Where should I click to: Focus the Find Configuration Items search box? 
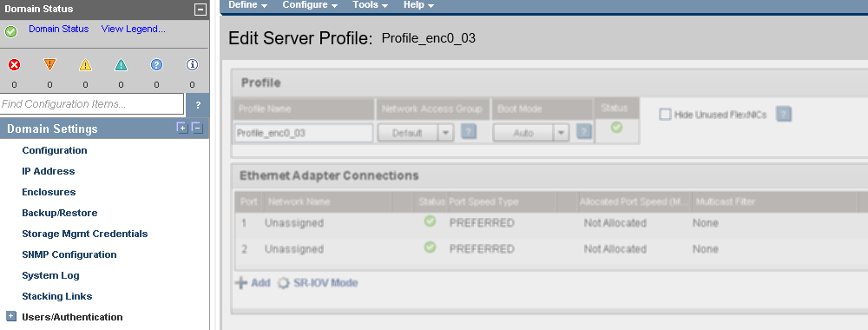tap(92, 104)
